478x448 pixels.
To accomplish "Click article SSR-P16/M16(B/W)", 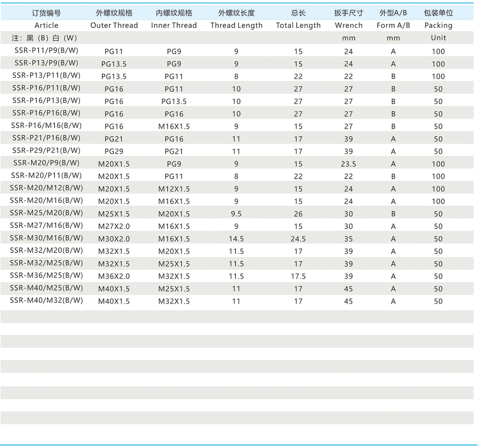I will (x=46, y=126).
